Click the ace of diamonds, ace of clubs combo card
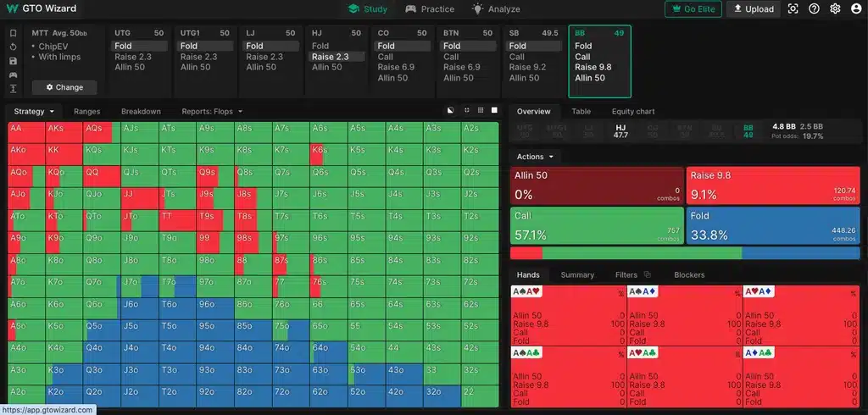This screenshot has width=868, height=415. coord(802,376)
